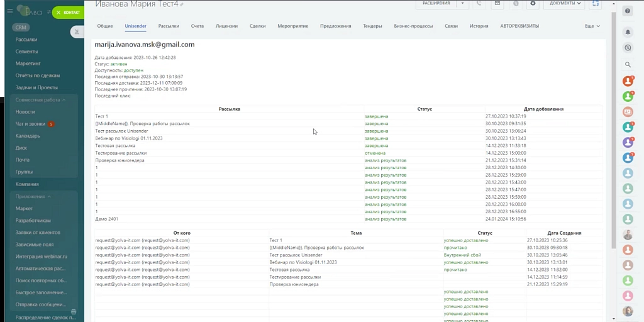The height and width of the screenshot is (322, 644).
Task: Click the email marija.ivanova.msk@gmail.com heading
Action: tap(145, 45)
